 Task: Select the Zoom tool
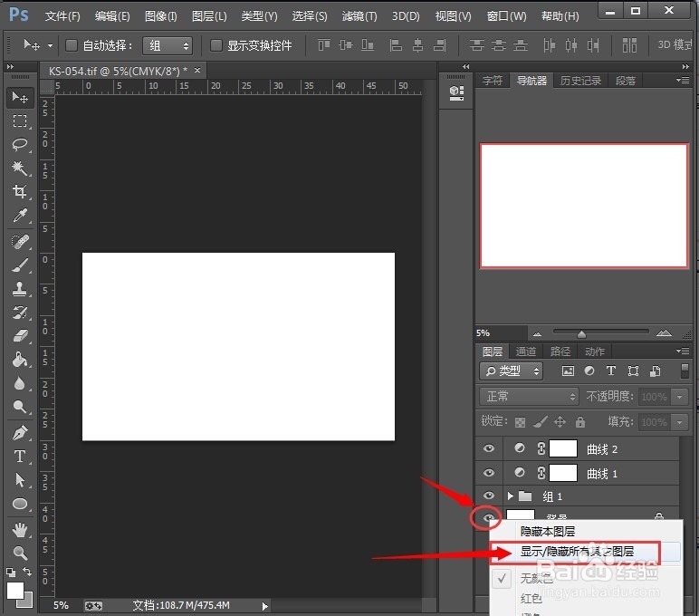tap(20, 553)
